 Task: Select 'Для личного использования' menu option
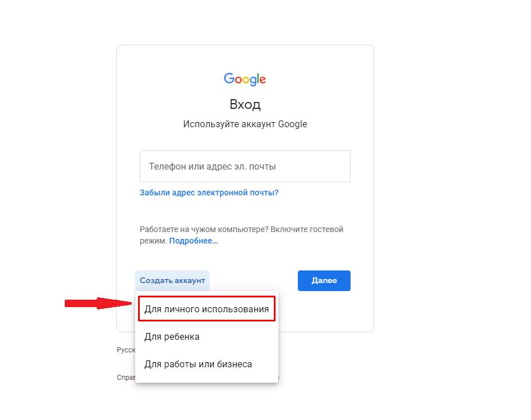[206, 309]
